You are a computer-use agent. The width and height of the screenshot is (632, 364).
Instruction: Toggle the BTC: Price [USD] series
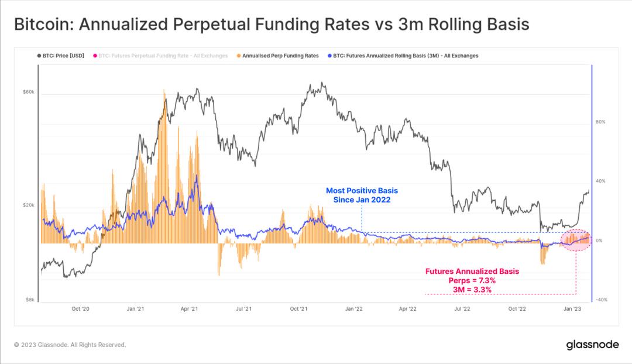[x=63, y=56]
